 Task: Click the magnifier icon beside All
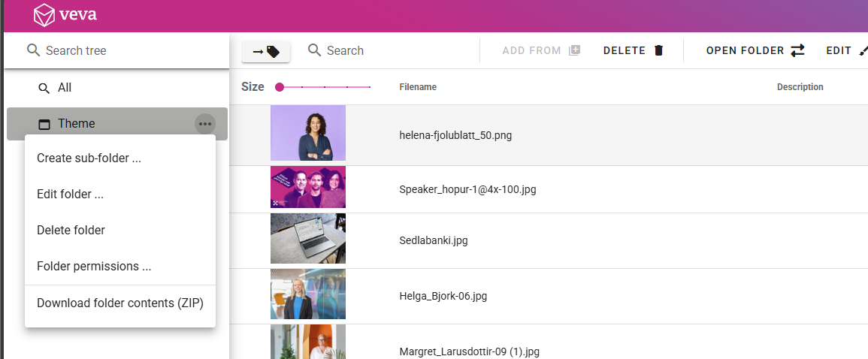(44, 88)
